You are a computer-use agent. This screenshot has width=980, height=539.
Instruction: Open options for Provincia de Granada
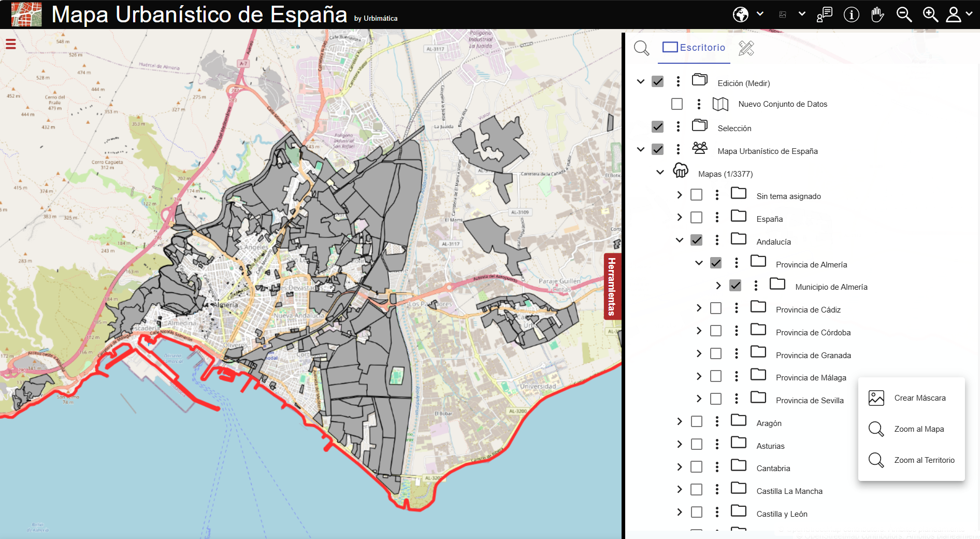point(737,353)
